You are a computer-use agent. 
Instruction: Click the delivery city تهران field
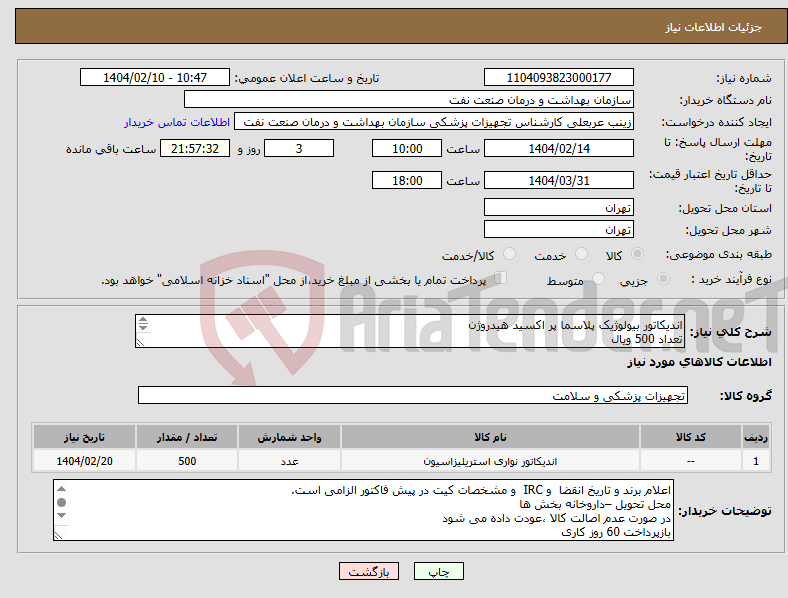[x=559, y=230]
